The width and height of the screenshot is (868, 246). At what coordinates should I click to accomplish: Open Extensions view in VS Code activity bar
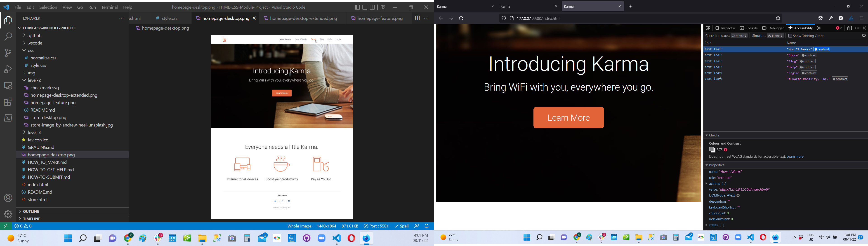click(x=8, y=102)
